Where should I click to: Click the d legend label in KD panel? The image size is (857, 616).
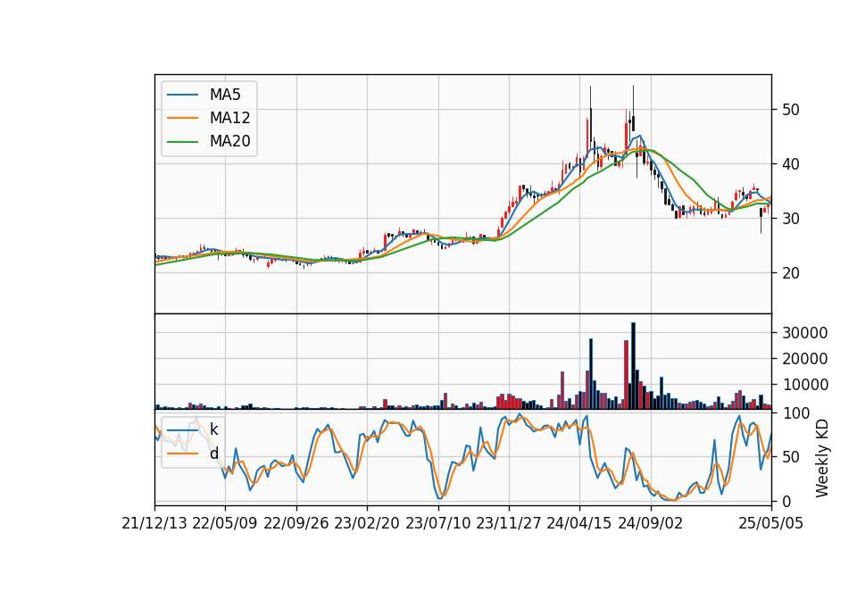point(213,454)
